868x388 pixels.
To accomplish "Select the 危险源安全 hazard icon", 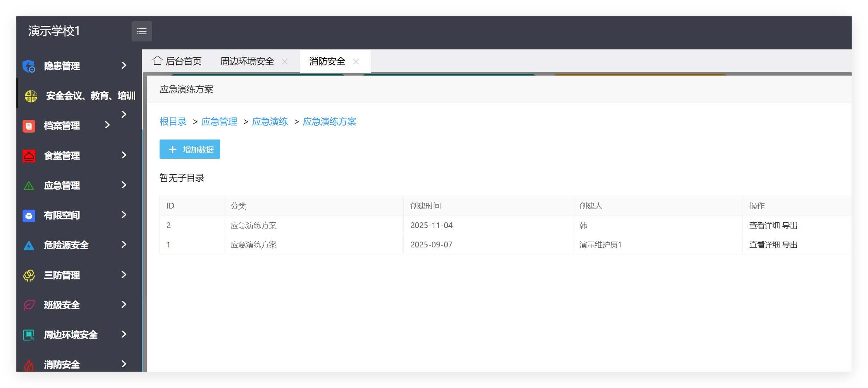I will coord(29,245).
